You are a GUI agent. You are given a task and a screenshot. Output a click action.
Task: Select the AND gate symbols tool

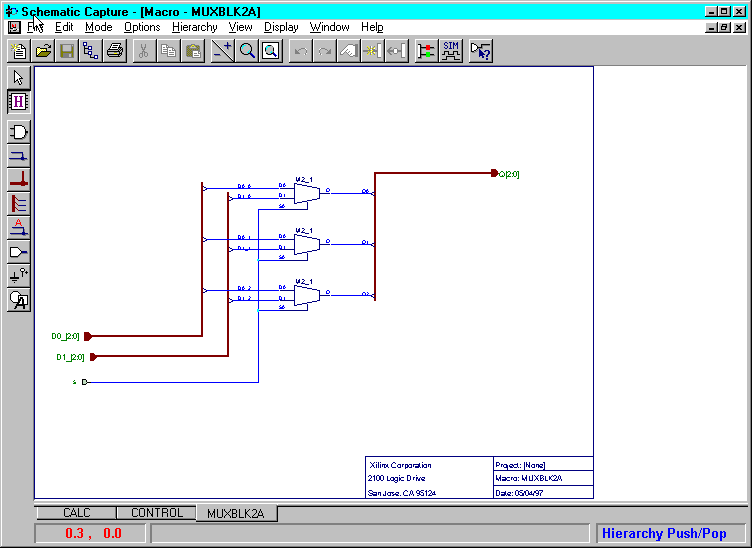[18, 132]
